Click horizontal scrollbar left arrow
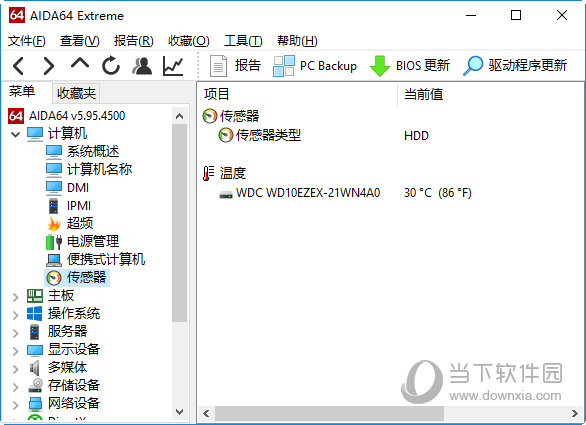The height and width of the screenshot is (425, 586). tap(206, 413)
